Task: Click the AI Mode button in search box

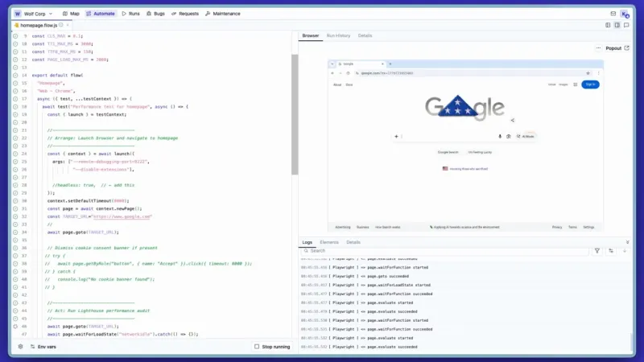Action: coord(526,136)
